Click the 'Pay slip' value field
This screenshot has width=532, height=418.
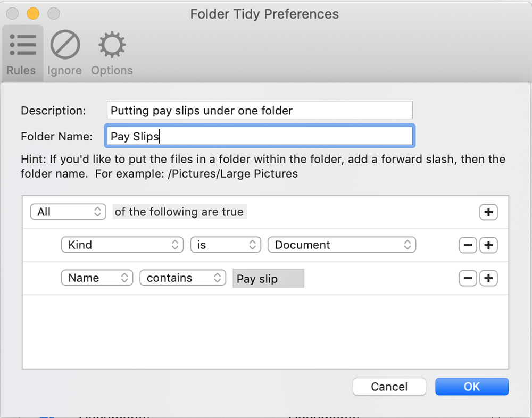coord(268,278)
